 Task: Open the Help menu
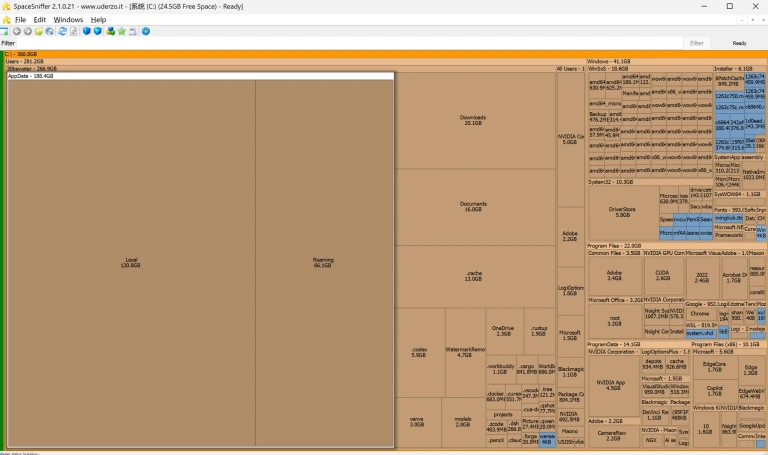98,20
